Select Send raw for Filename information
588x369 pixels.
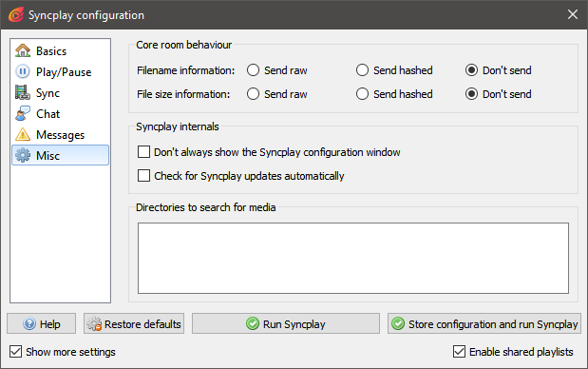[253, 70]
